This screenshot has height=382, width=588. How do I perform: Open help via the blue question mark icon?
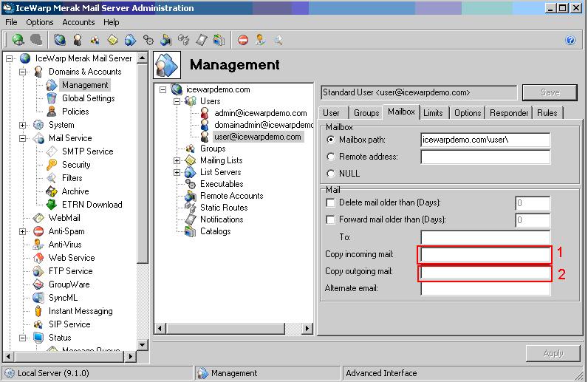570,40
